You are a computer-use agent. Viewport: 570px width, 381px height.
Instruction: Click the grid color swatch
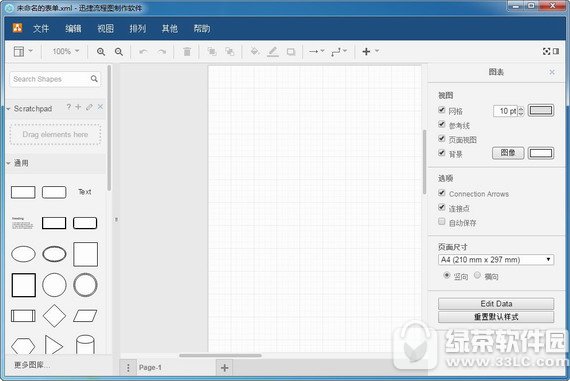(x=541, y=110)
